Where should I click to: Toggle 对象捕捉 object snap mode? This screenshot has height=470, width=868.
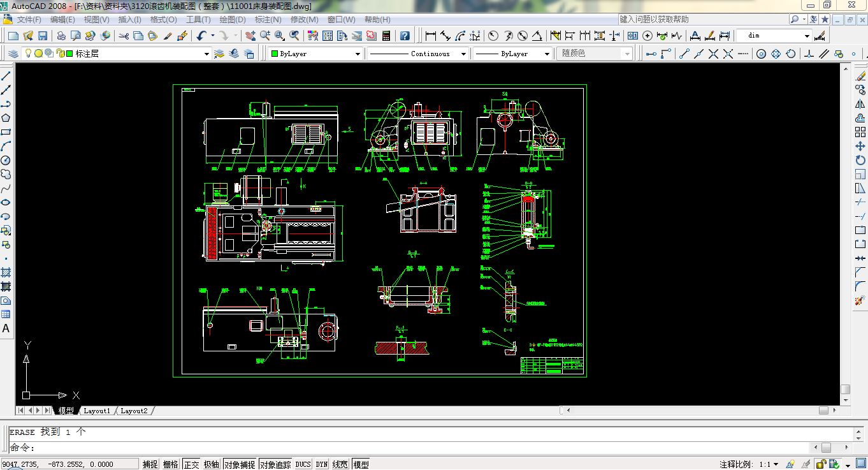(240, 464)
